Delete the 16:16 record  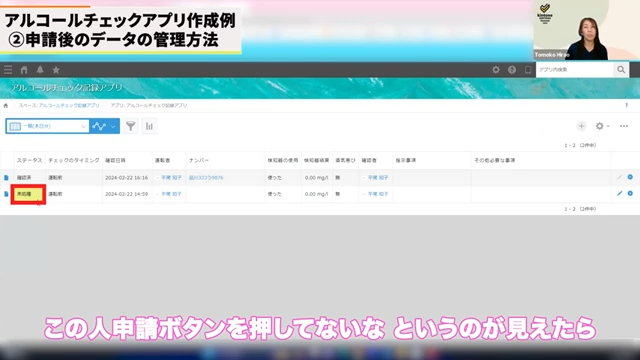pos(630,177)
